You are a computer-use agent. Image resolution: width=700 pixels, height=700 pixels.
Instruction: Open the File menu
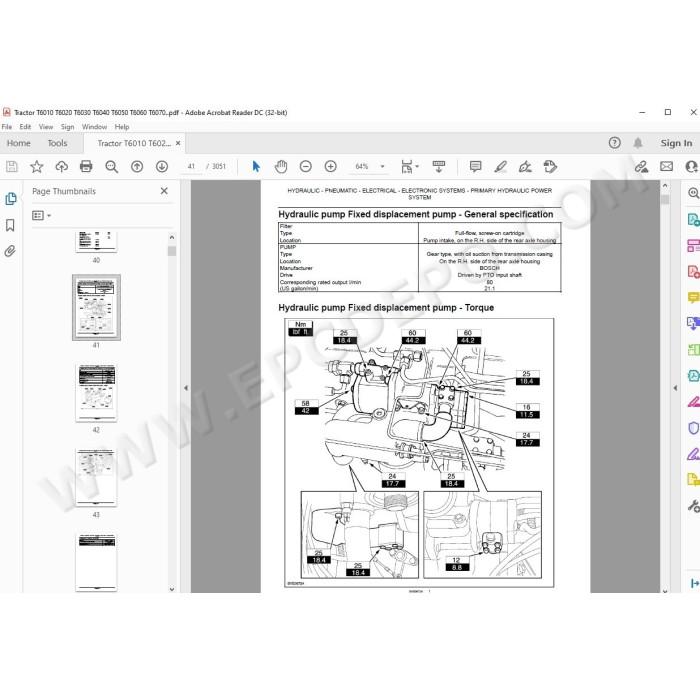click(x=7, y=127)
